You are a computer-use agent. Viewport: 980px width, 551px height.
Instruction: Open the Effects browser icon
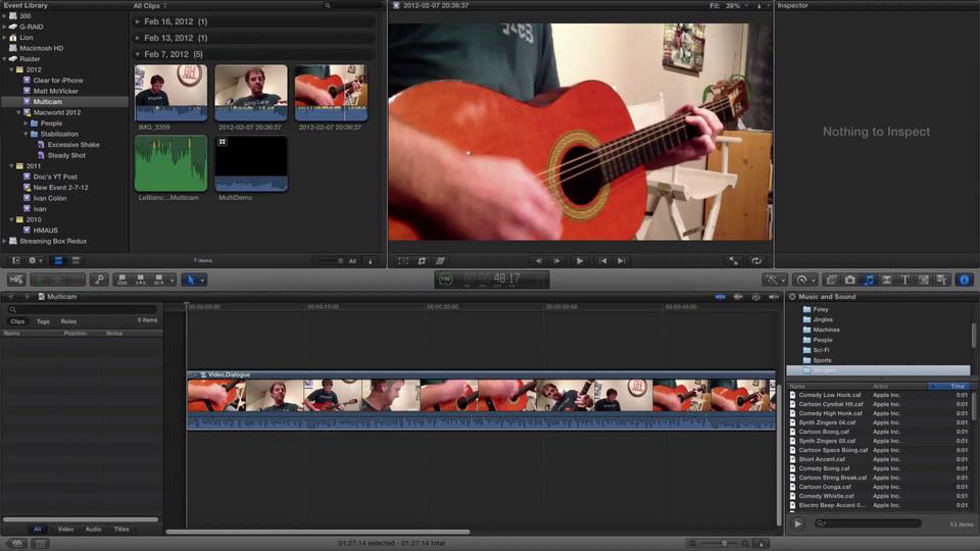831,280
